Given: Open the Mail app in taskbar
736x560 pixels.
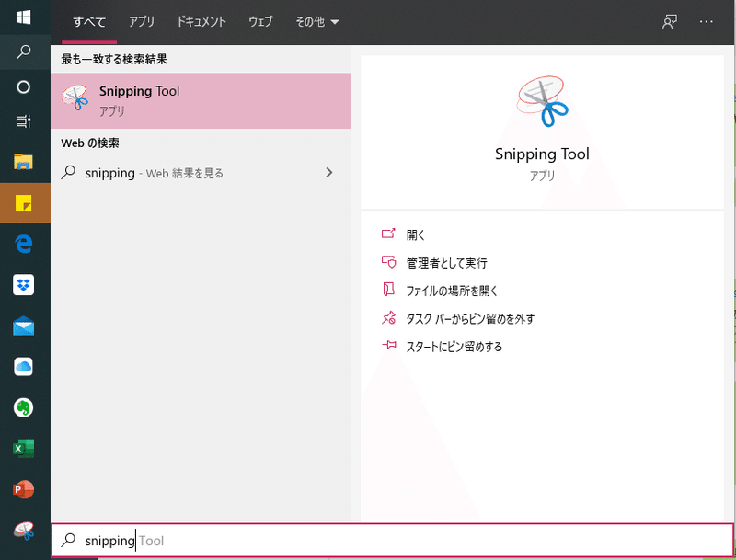Looking at the screenshot, I should [24, 326].
